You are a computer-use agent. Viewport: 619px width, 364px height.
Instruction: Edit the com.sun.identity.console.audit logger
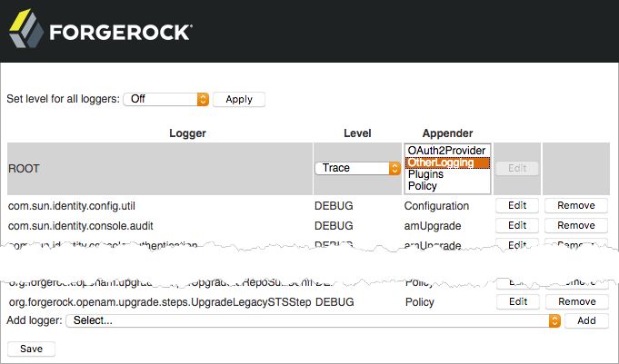[x=517, y=225]
